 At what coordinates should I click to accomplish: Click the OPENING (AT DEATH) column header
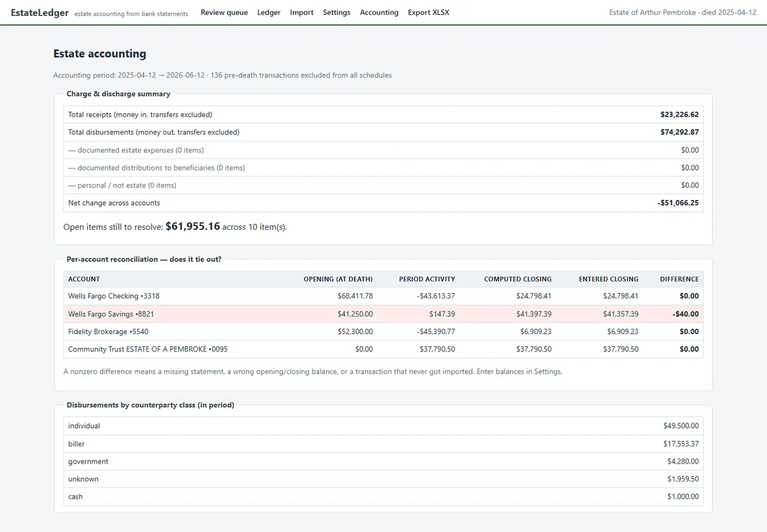[337, 279]
